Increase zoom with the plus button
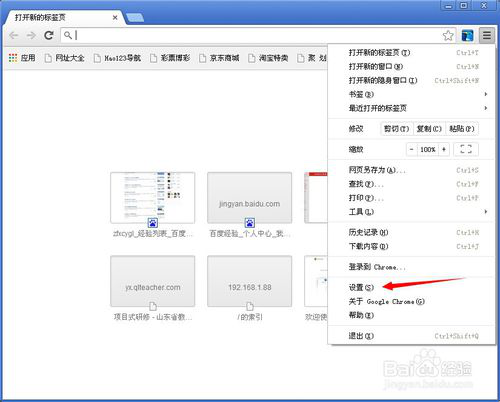The height and width of the screenshot is (402, 500). pos(444,149)
